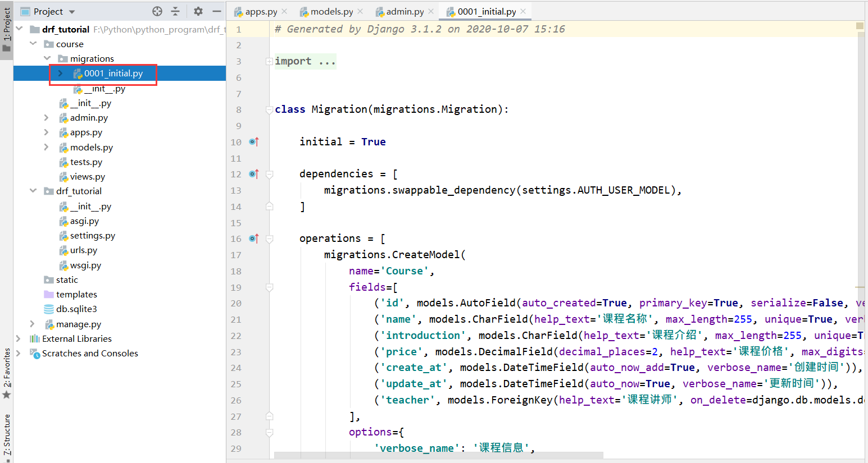Click the collapse all icon in Project panel
Viewport: 868px width, 463px height.
(x=175, y=11)
